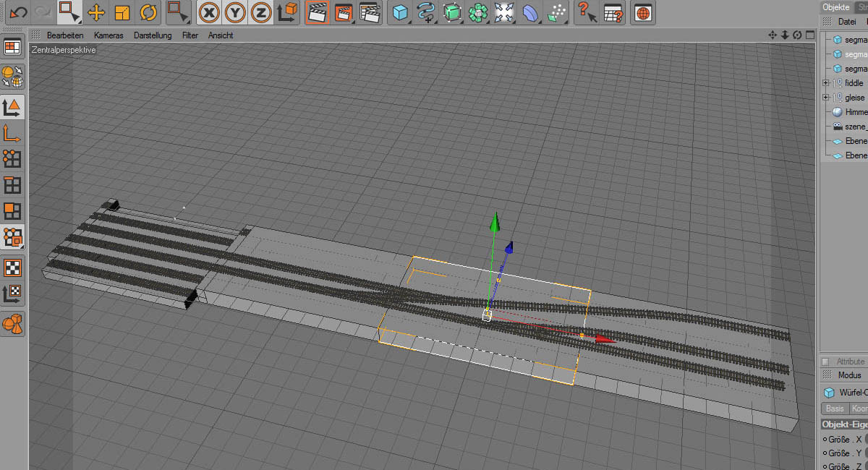
Task: Switch to polygon editing mode
Action: click(12, 211)
